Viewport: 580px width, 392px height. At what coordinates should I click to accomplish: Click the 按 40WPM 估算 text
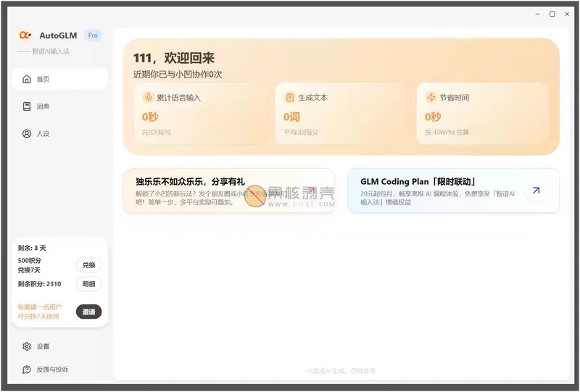tap(447, 132)
